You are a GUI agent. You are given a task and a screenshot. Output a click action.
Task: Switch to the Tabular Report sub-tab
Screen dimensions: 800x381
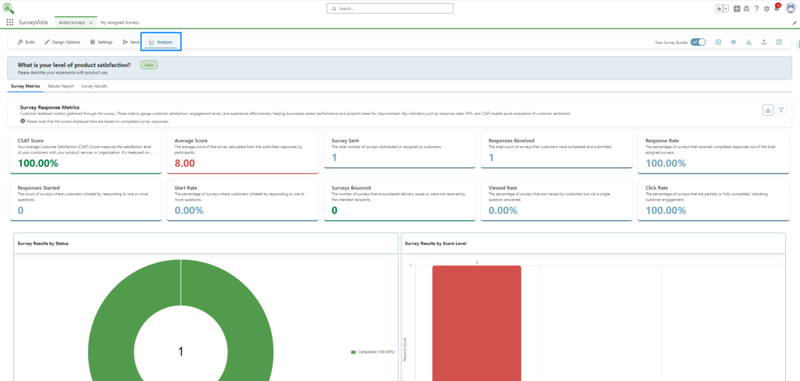coord(61,86)
